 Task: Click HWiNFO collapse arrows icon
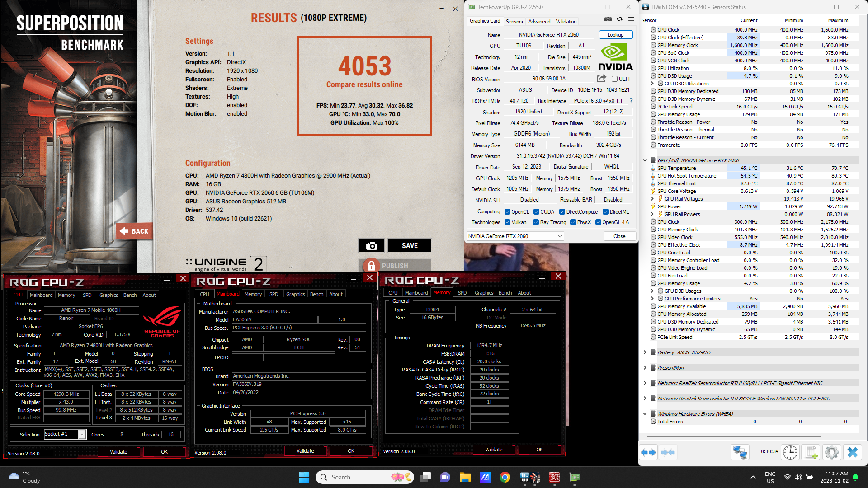pyautogui.click(x=668, y=452)
